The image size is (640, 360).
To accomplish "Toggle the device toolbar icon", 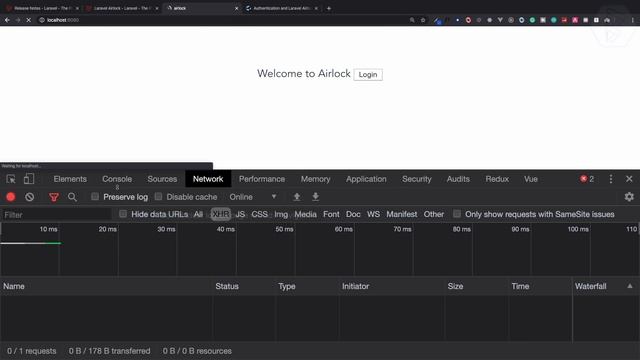I will tap(29, 179).
